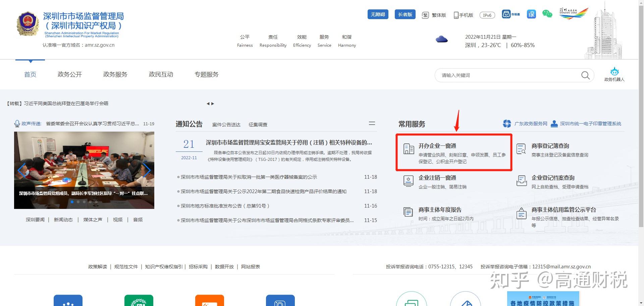Click the 广东政务服务网 flower icon
This screenshot has height=306, width=644.
[x=507, y=124]
